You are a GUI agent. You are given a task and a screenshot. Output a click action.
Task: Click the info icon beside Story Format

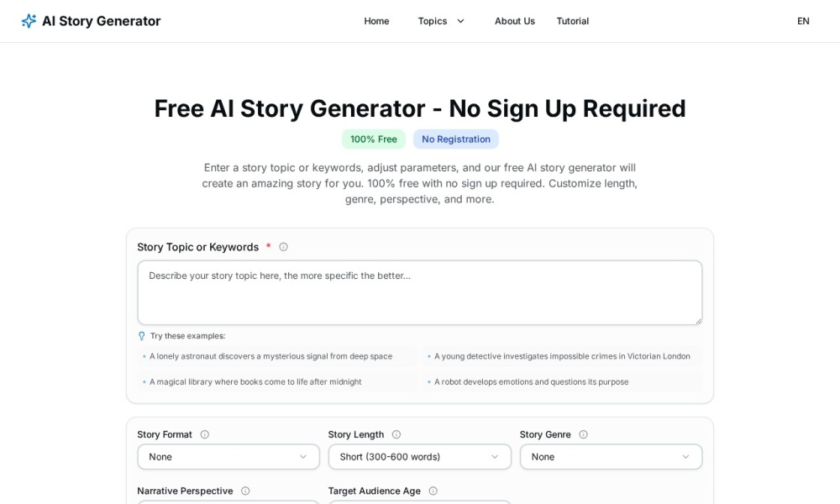click(204, 434)
